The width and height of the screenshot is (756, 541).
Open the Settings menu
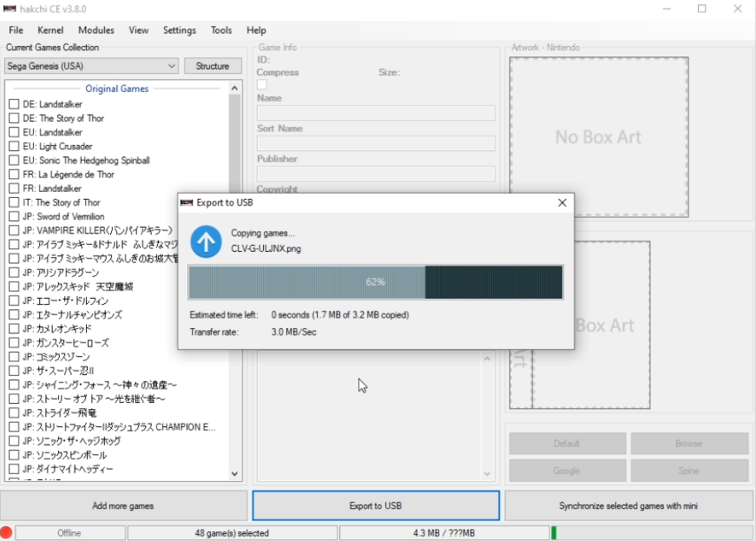pyautogui.click(x=180, y=30)
